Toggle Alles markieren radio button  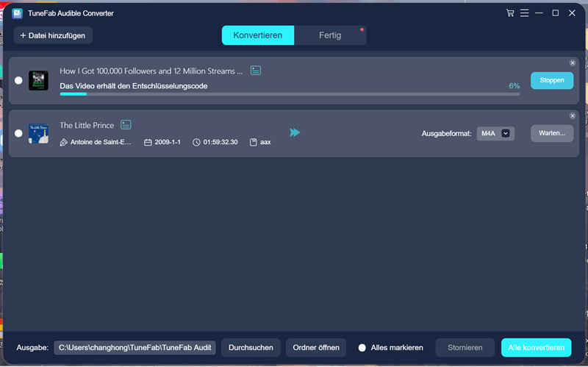[x=362, y=348]
